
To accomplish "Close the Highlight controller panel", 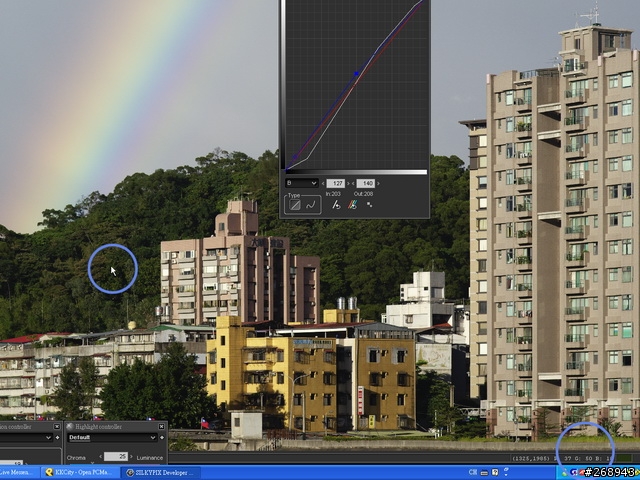I will (x=162, y=427).
